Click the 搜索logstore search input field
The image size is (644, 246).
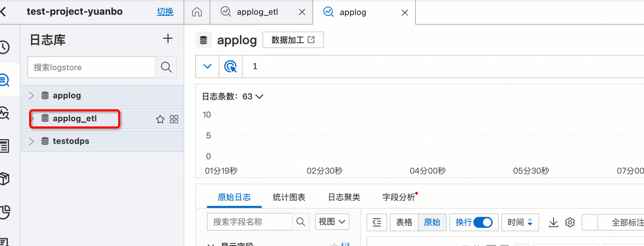pyautogui.click(x=91, y=67)
